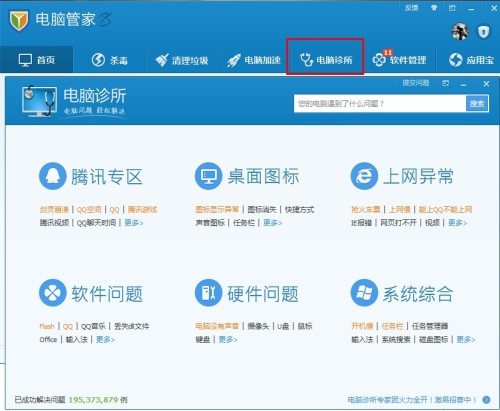Click the 提交问题 link
The width and height of the screenshot is (500, 411).
click(415, 83)
